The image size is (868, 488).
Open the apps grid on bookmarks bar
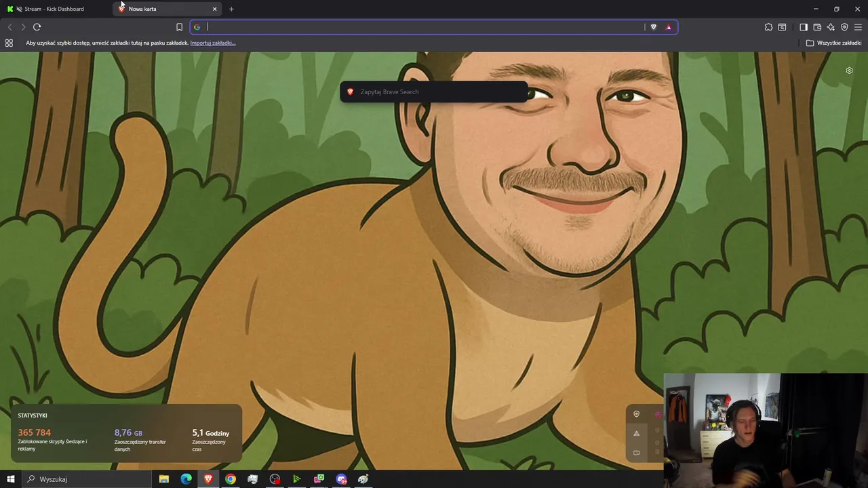(x=9, y=43)
